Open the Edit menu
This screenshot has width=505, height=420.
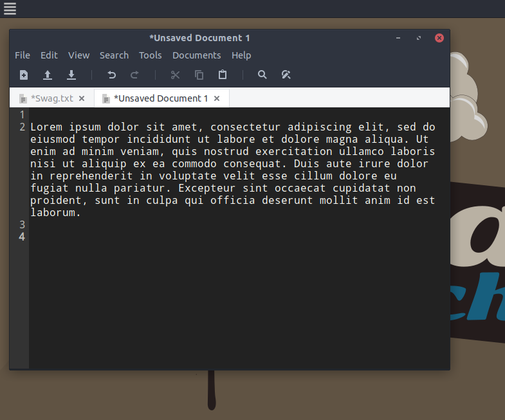click(49, 55)
